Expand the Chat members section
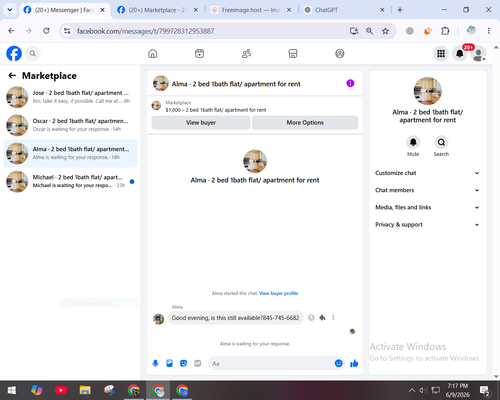The height and width of the screenshot is (400, 500). (427, 190)
